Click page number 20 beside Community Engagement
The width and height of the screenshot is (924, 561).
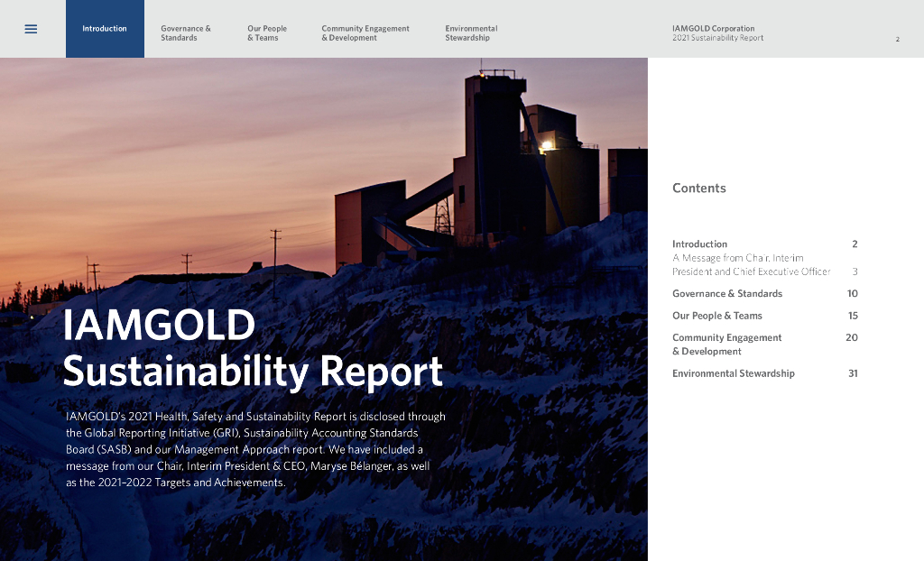[x=852, y=337]
